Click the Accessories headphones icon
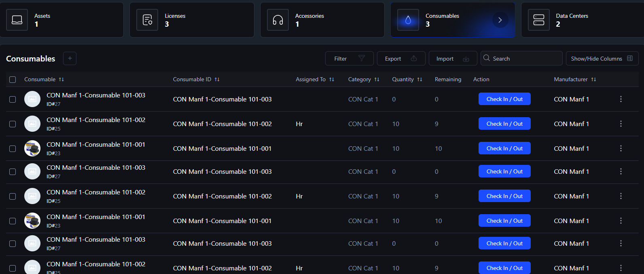 (x=278, y=20)
